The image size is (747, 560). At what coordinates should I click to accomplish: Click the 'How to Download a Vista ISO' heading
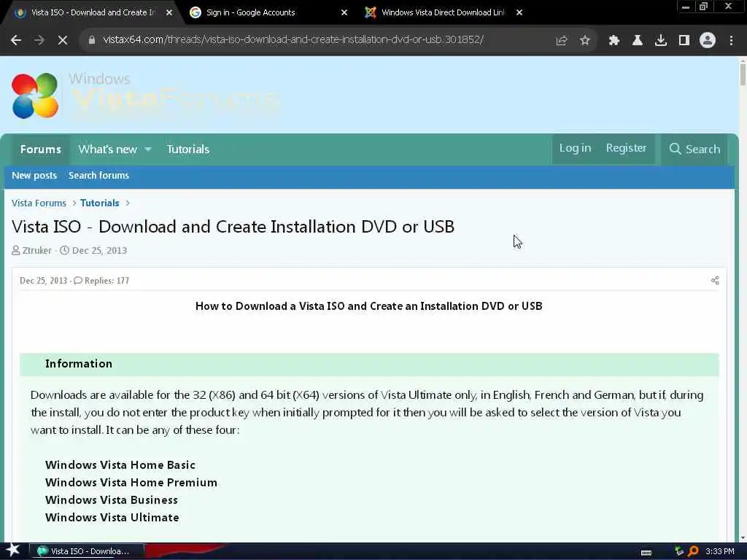pos(368,306)
